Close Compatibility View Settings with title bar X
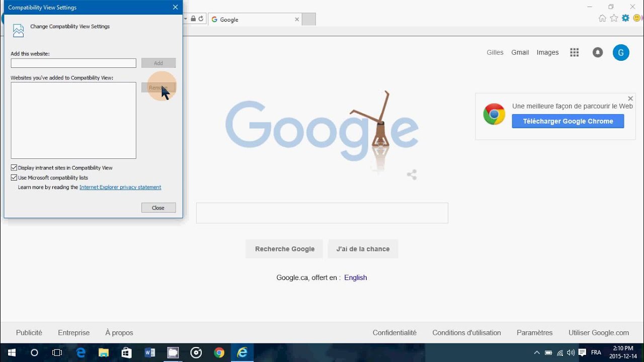 click(175, 7)
